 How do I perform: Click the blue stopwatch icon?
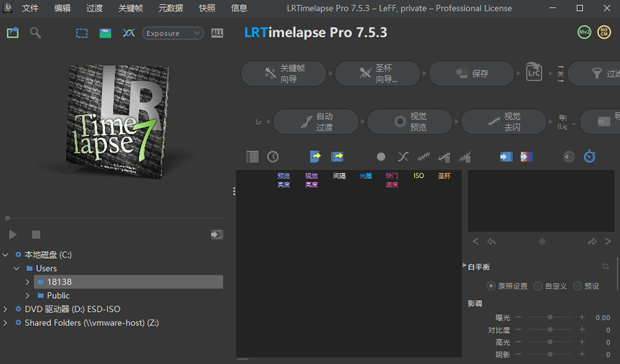coord(589,157)
